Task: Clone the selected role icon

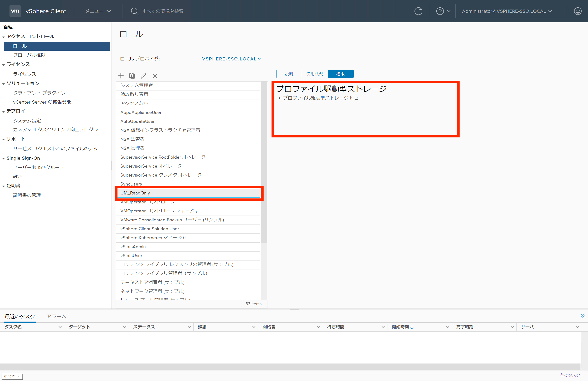Action: pyautogui.click(x=132, y=76)
